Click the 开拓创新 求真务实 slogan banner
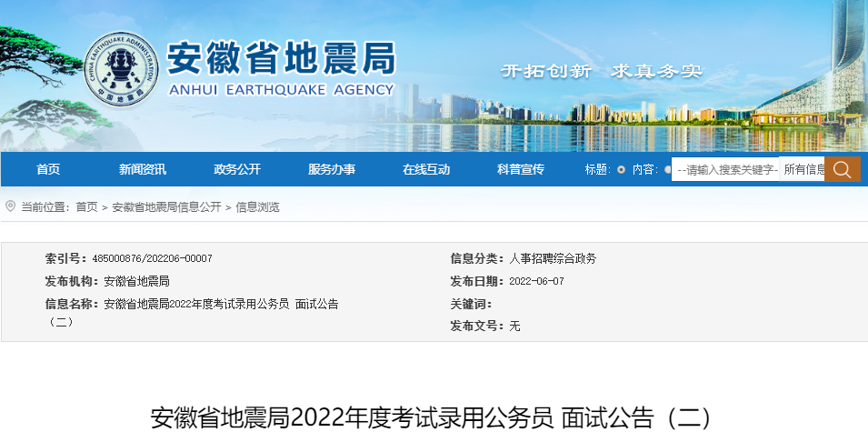The height and width of the screenshot is (442, 868). coord(602,71)
